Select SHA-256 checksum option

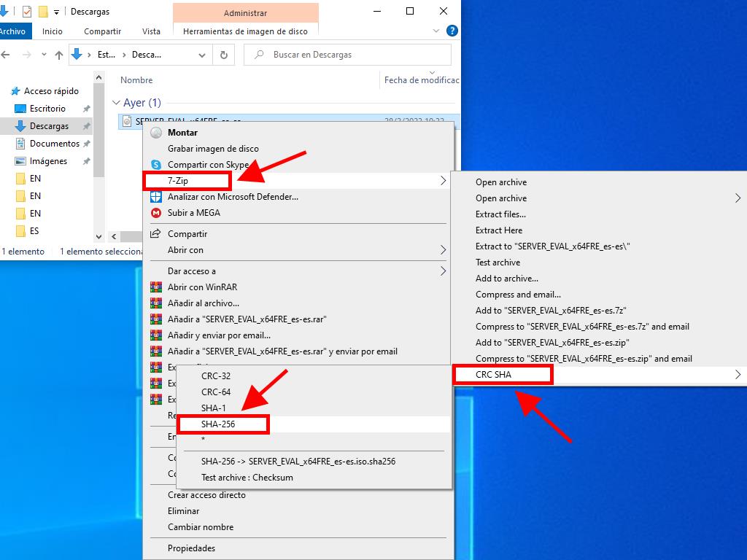point(218,424)
